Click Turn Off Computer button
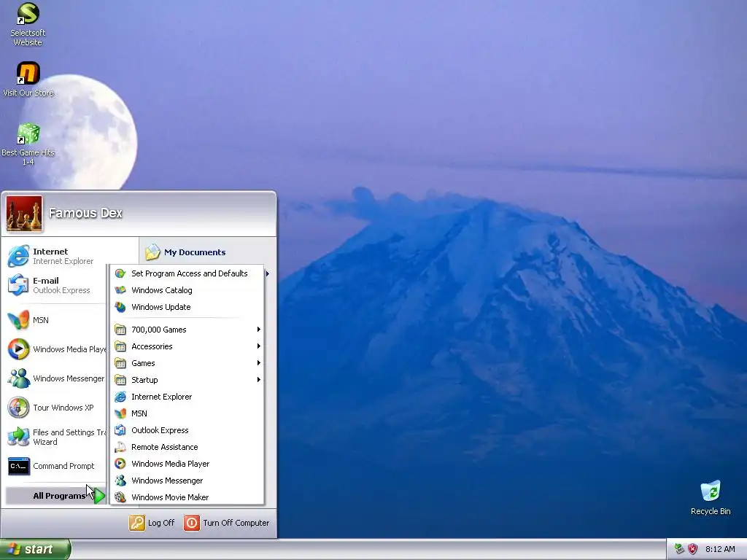This screenshot has width=747, height=560. (x=227, y=523)
